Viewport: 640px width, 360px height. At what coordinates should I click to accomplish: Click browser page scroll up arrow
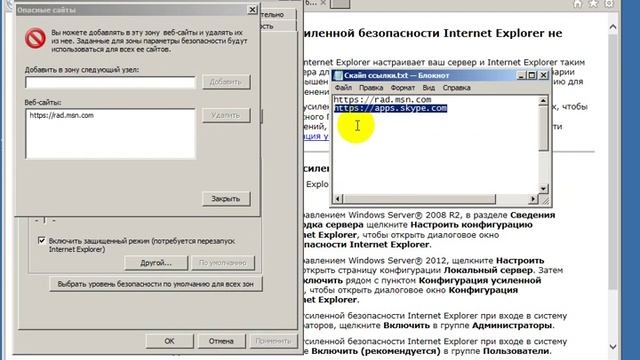point(613,27)
